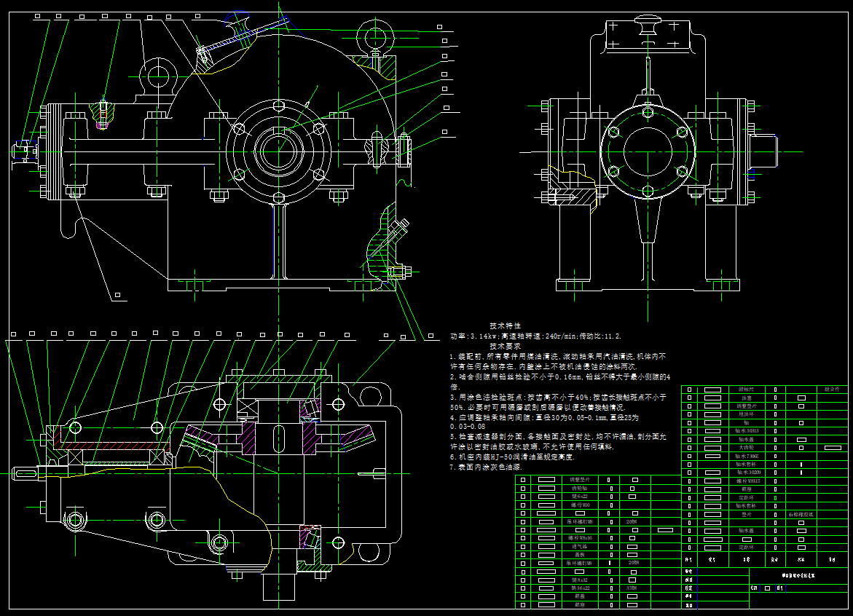Screen dimensions: 853x616
Task: Click the heading text "技术要求"
Action: point(506,346)
